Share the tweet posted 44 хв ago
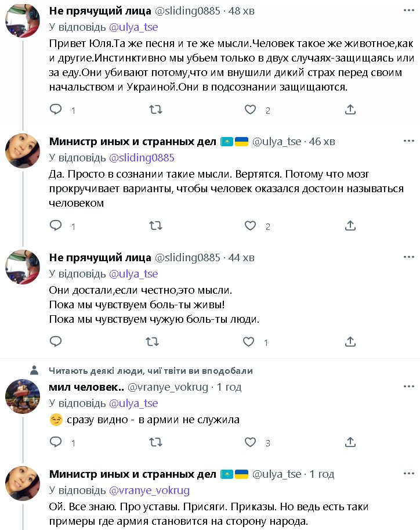The image size is (420, 530). click(x=350, y=341)
